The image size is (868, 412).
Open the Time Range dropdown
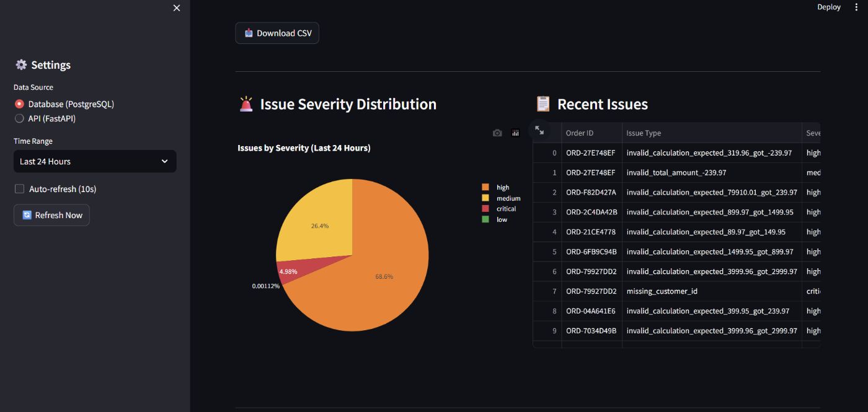tap(94, 161)
